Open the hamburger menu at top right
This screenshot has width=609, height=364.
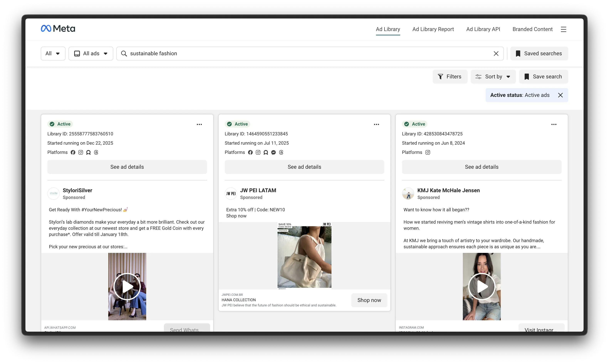564,29
